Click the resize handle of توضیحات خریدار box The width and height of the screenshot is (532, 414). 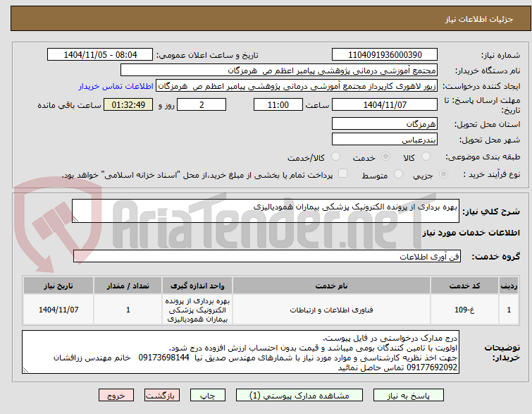coord(25,370)
